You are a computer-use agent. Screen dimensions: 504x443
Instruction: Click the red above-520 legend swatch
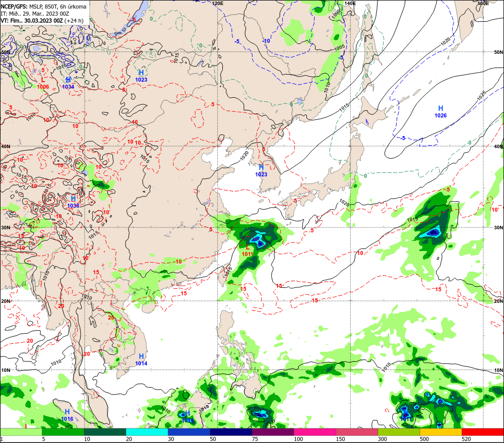483,432
